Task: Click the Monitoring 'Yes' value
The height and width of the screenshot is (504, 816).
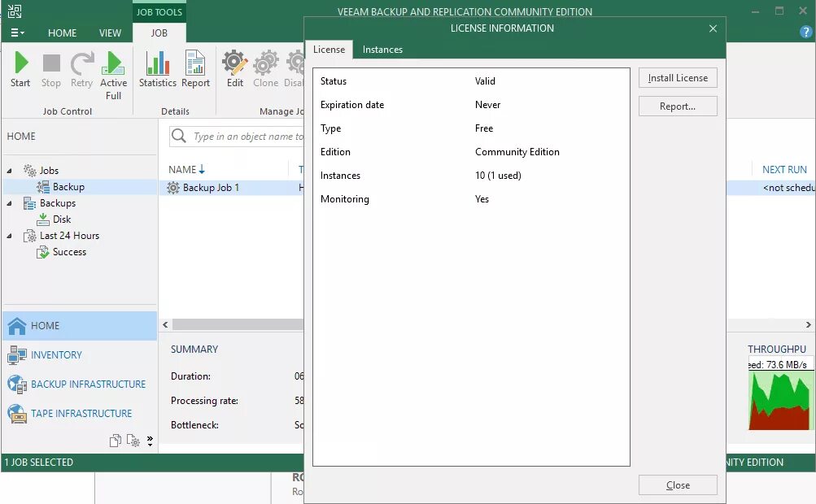Action: (x=482, y=199)
